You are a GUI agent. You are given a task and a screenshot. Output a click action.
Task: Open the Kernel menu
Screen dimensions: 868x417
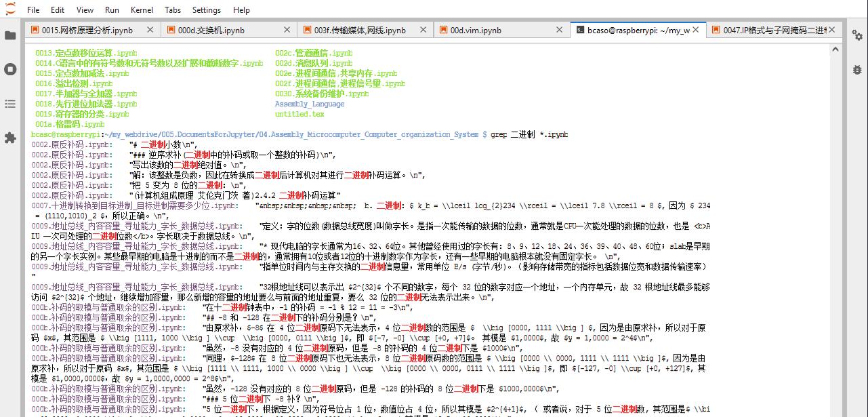[x=142, y=10]
